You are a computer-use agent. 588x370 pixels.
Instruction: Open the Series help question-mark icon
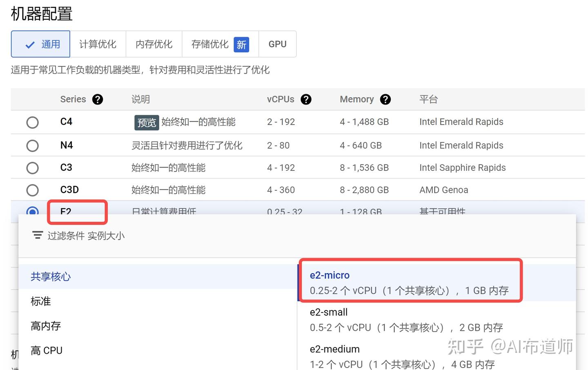(x=98, y=99)
